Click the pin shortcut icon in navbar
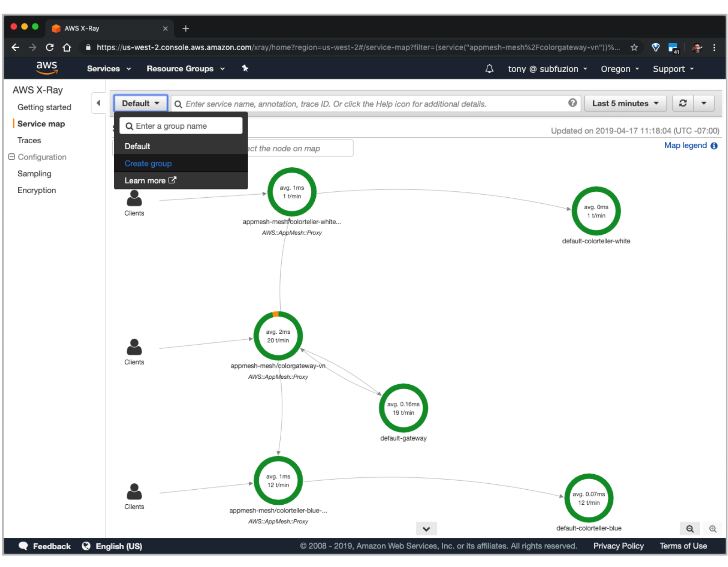Screen dimensions: 728x567 click(x=245, y=68)
